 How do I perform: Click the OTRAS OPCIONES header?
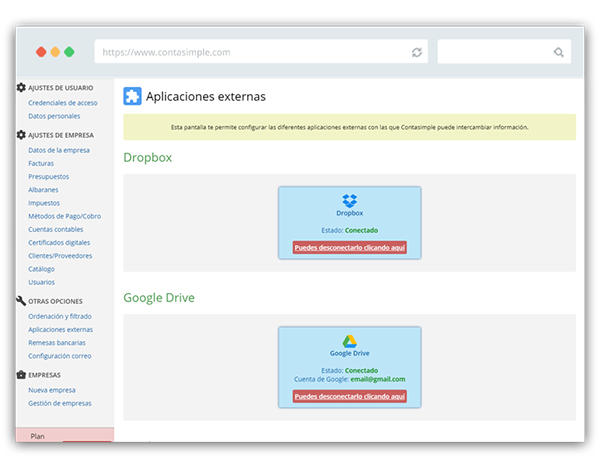55,301
